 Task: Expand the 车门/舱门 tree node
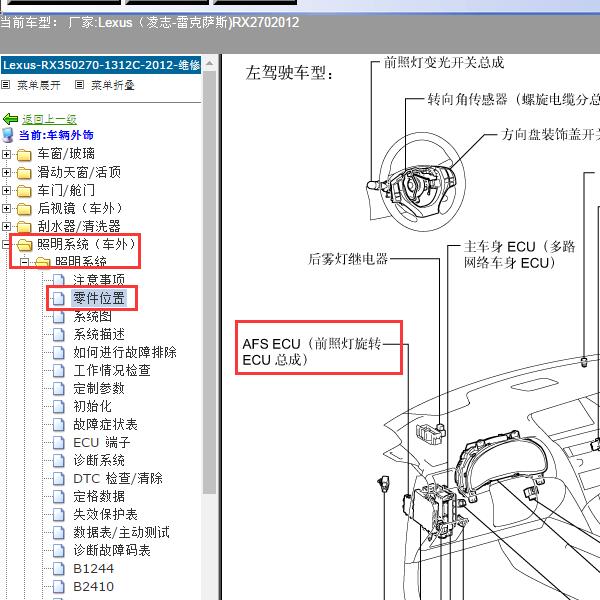6,190
